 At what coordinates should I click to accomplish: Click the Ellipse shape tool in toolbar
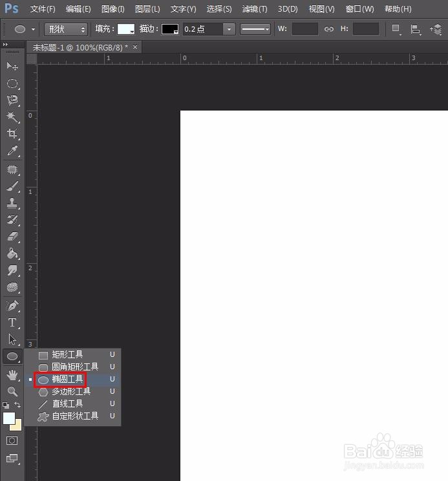tap(12, 356)
